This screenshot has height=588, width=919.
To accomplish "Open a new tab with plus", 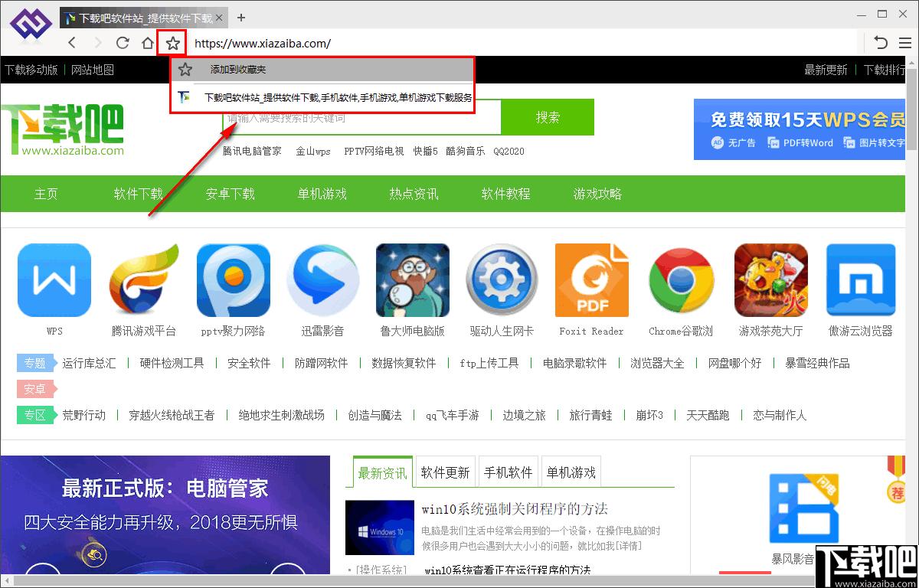I will (241, 18).
